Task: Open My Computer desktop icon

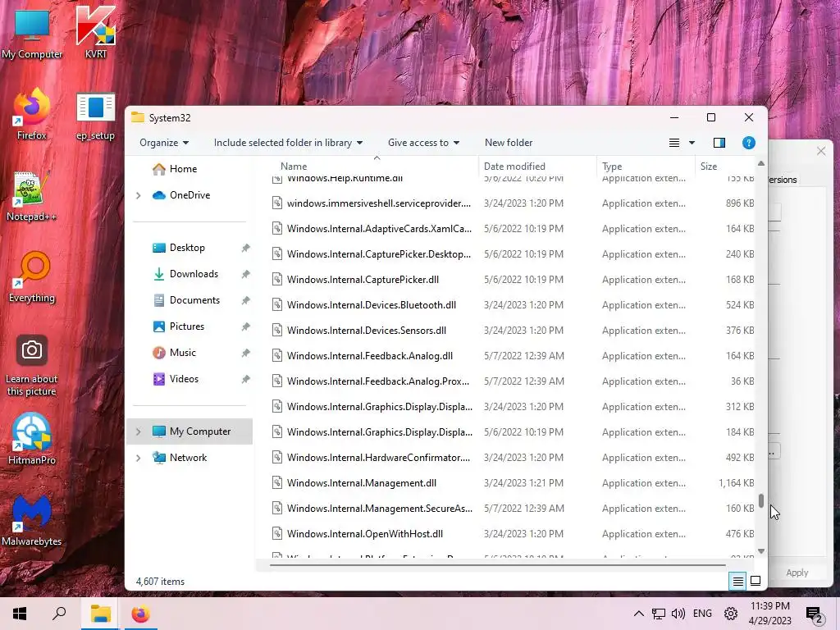Action: click(x=32, y=32)
